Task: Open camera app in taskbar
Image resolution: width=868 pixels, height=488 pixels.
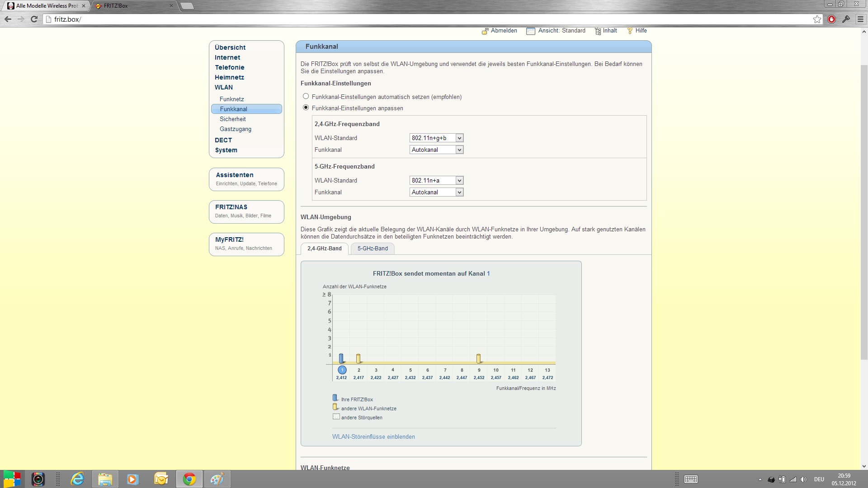Action: (38, 479)
